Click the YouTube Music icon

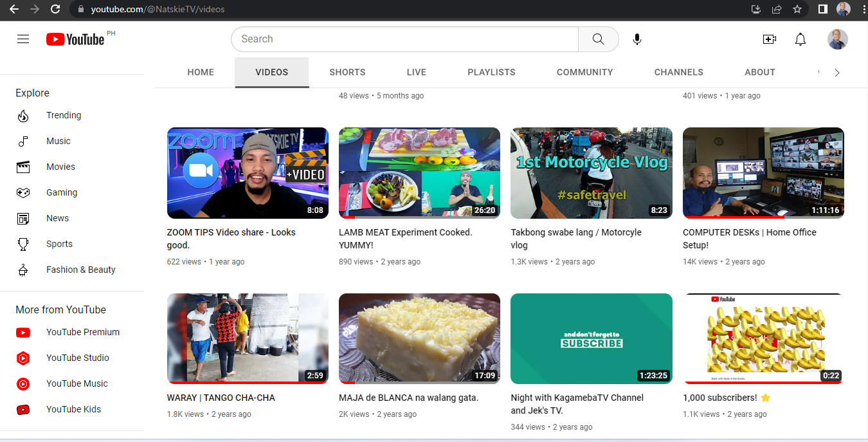(x=23, y=384)
